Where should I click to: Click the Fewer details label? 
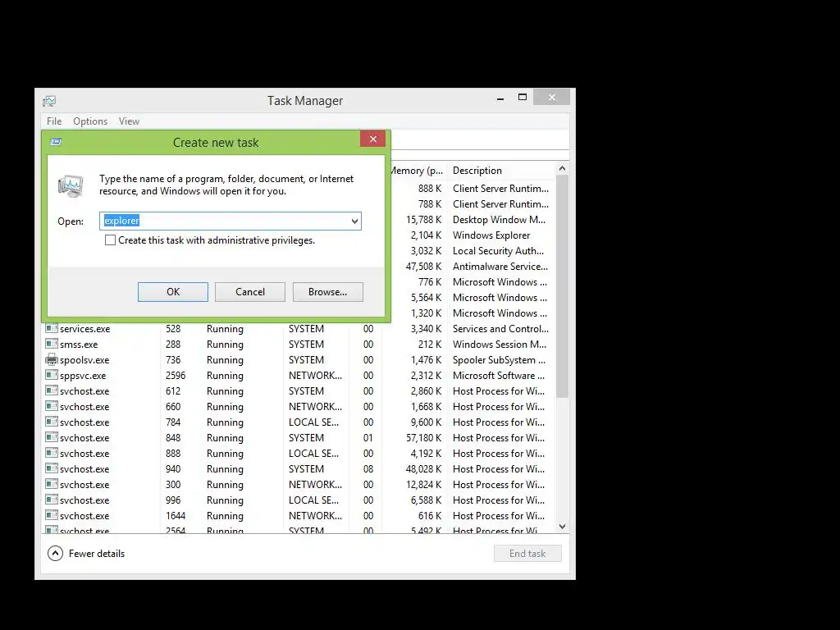point(97,554)
